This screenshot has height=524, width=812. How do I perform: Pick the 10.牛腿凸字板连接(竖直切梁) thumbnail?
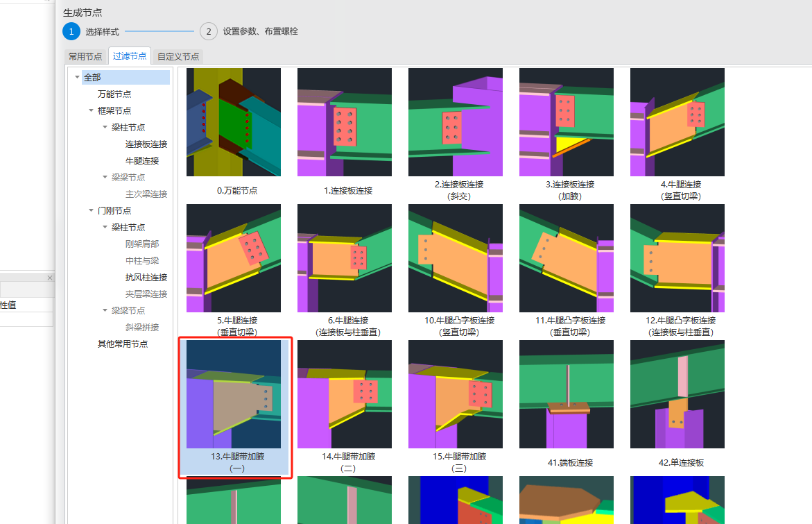click(x=455, y=258)
